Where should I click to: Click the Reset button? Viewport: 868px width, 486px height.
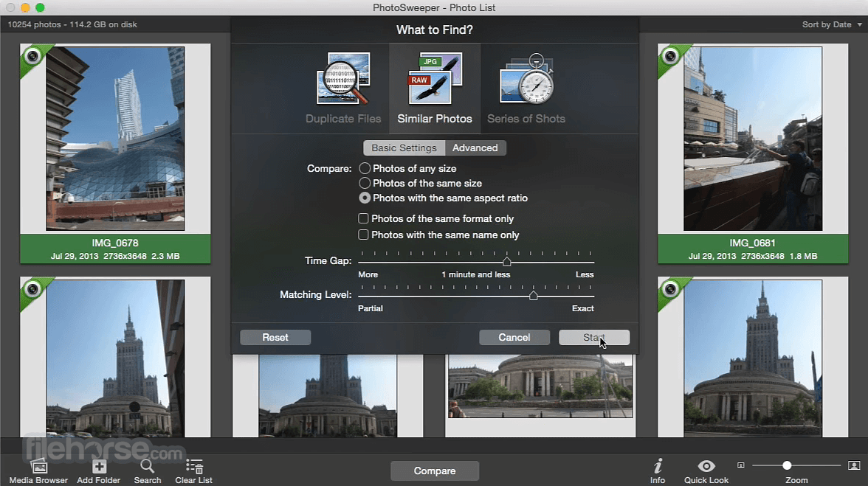(x=275, y=337)
